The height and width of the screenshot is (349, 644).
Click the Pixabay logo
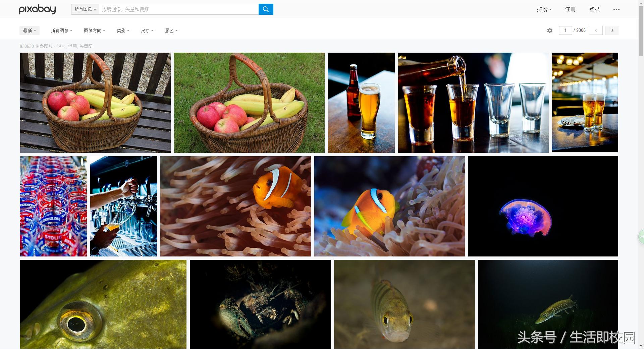pyautogui.click(x=37, y=9)
